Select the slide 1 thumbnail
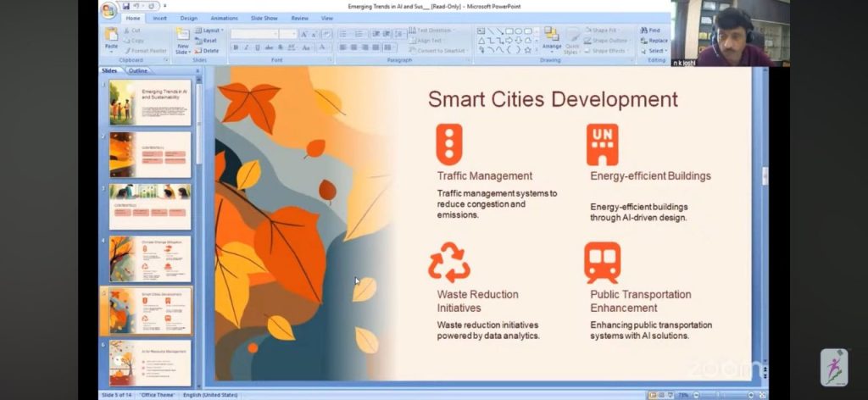 (150, 103)
